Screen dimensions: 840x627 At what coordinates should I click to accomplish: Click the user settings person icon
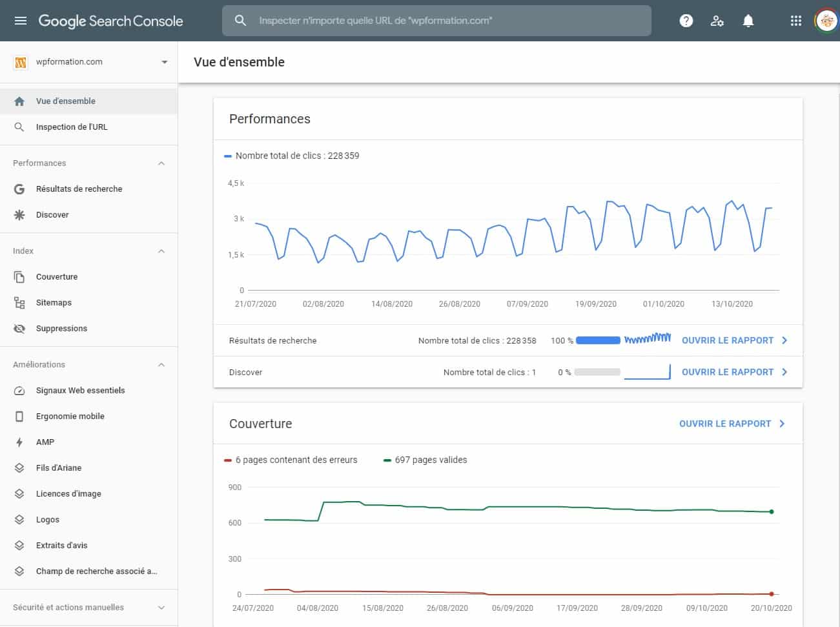click(717, 20)
